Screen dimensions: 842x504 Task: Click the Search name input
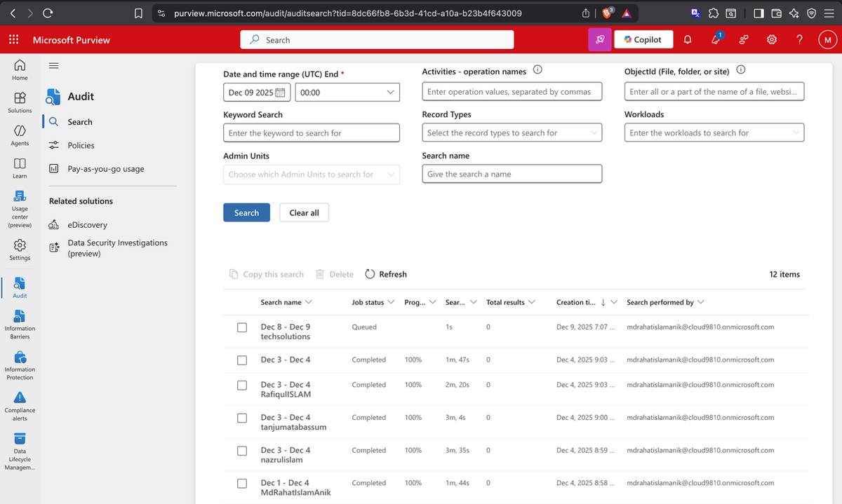click(x=512, y=174)
